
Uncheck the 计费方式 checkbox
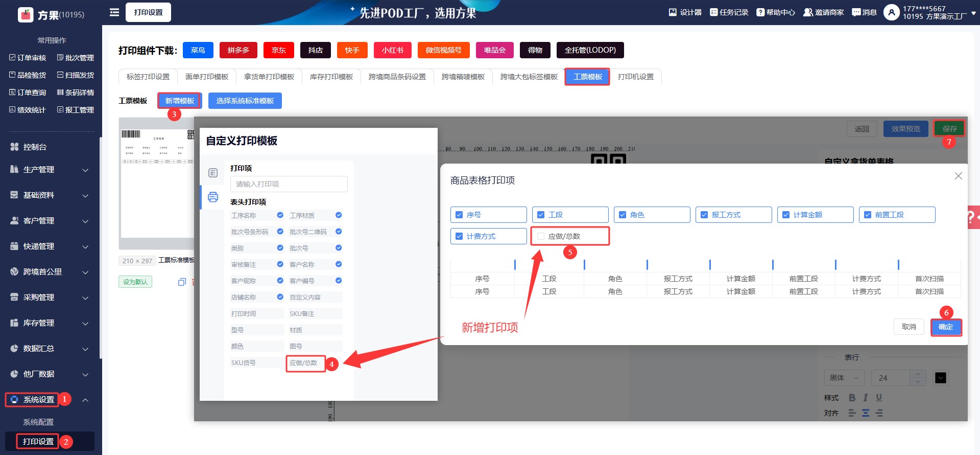[x=459, y=236]
